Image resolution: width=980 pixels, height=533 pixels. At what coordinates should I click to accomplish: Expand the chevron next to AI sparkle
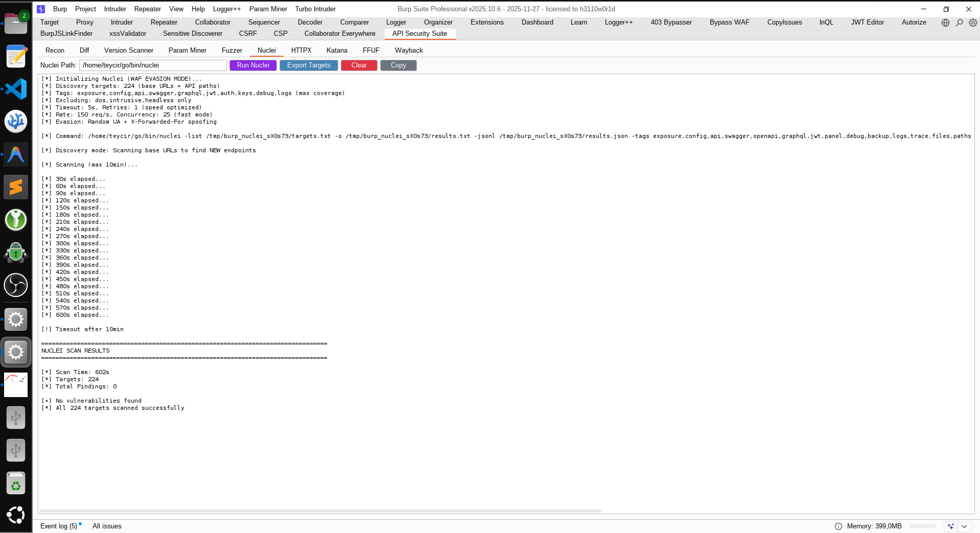(x=965, y=526)
